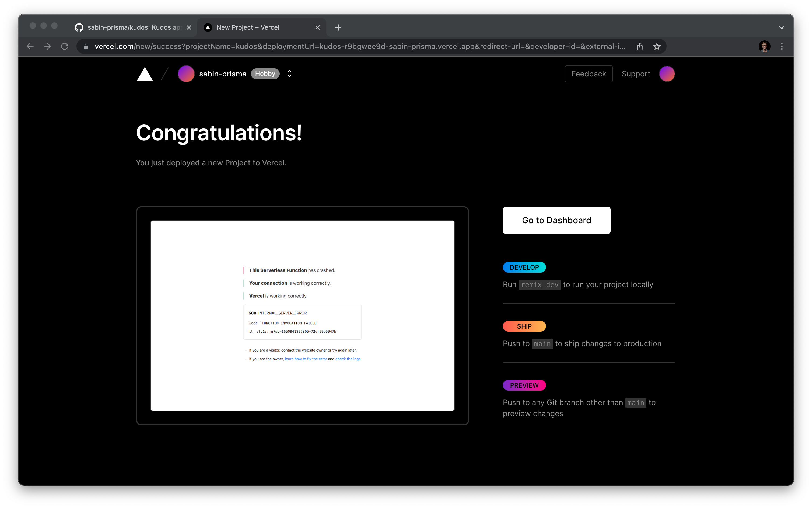Switch to the sabin-prisma/kudos GitHub tab
Screen dimensions: 812x508
[131, 27]
